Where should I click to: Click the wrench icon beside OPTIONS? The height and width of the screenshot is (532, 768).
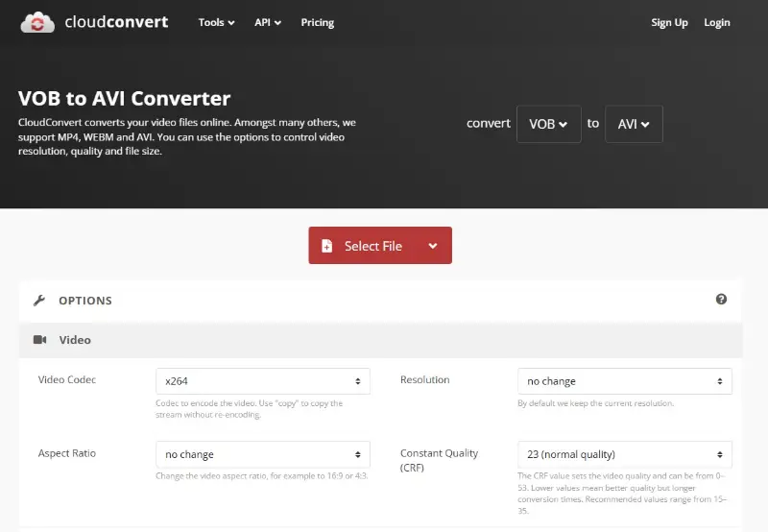pos(39,301)
